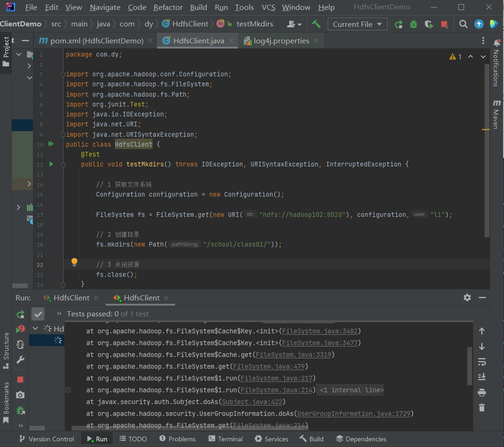The height and width of the screenshot is (447, 504).
Task: Open the Run panel settings gear
Action: pyautogui.click(x=467, y=298)
